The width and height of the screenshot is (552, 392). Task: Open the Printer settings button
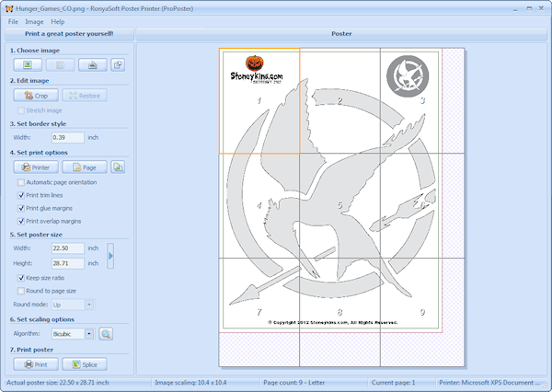[x=36, y=167]
